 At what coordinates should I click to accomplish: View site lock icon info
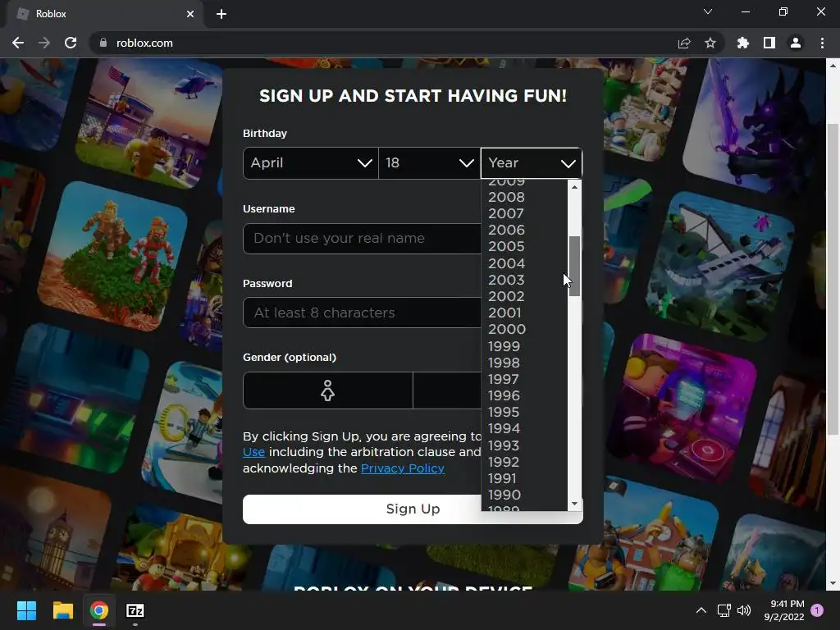[103, 43]
